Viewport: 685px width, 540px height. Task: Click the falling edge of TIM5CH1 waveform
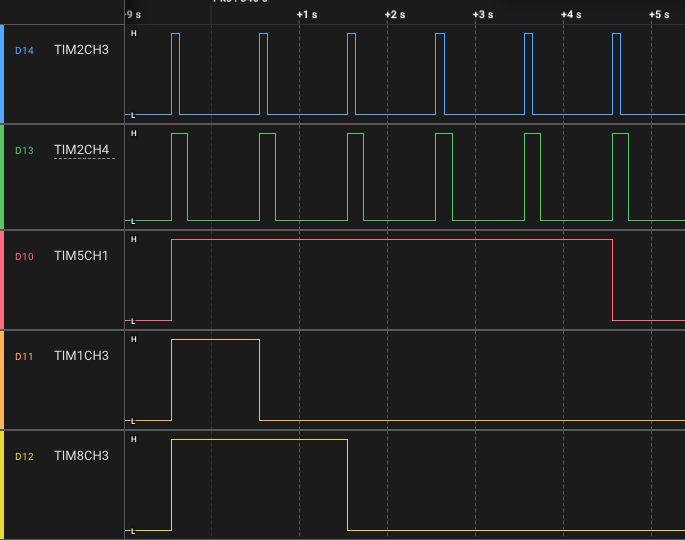pyautogui.click(x=612, y=280)
